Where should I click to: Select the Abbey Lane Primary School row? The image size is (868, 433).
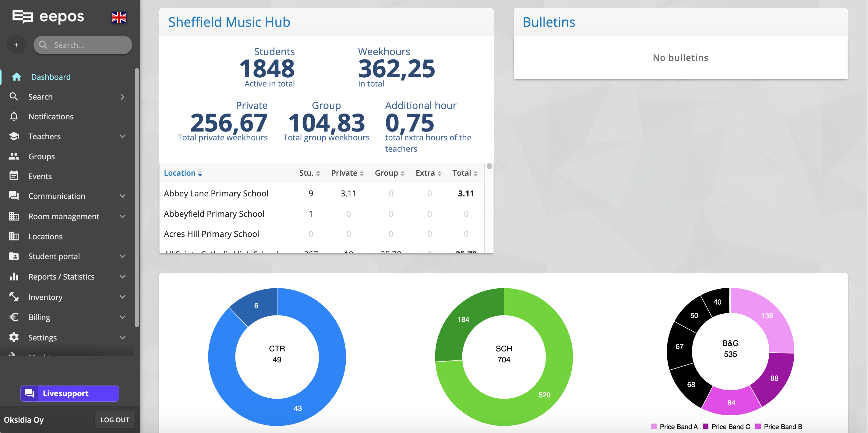pyautogui.click(x=322, y=193)
